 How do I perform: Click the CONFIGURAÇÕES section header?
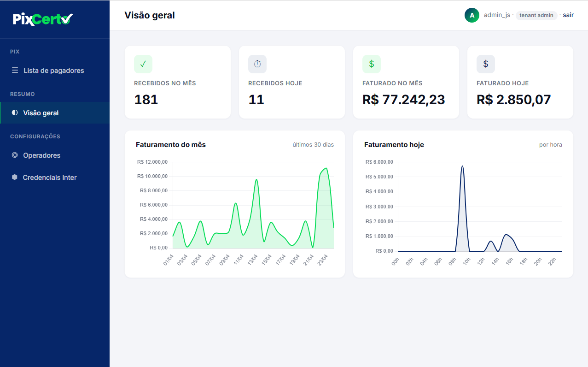(x=35, y=136)
